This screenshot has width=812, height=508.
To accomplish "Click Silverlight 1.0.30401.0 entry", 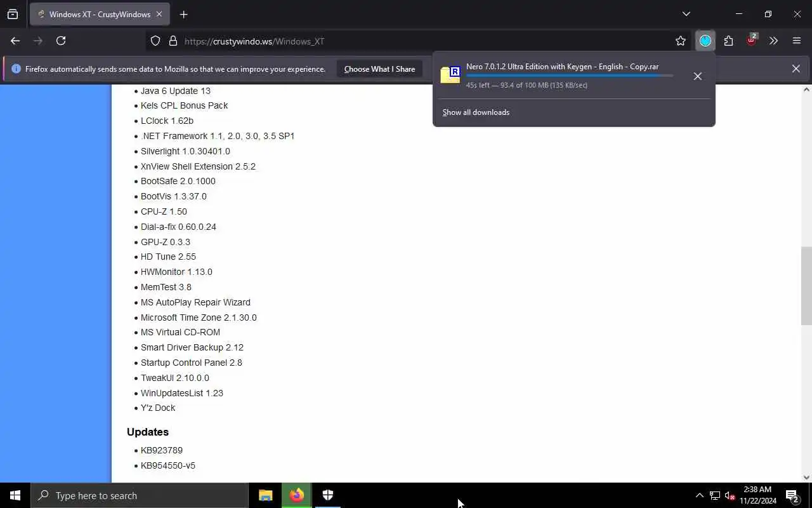I will 185,151.
